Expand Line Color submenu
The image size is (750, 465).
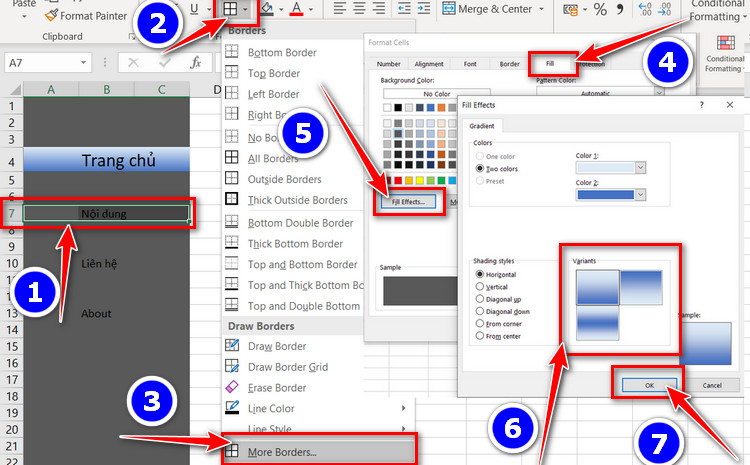click(x=318, y=409)
